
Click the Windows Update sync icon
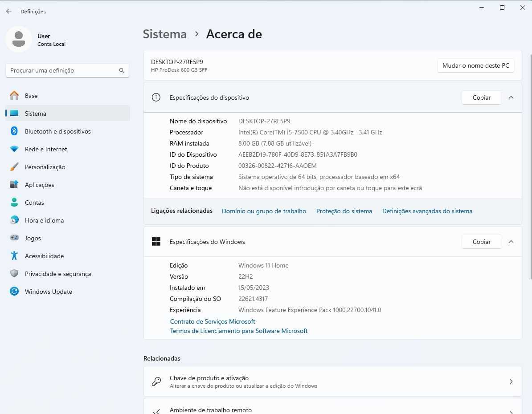click(14, 291)
